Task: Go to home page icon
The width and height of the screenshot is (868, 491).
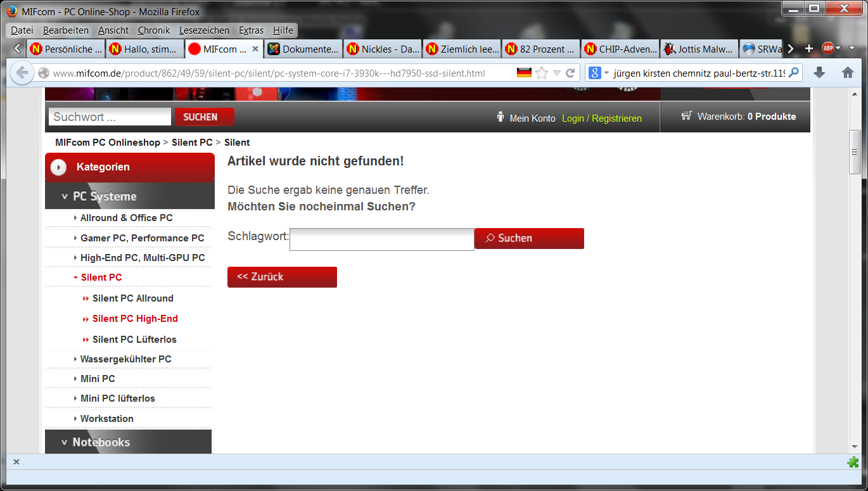Action: click(848, 73)
